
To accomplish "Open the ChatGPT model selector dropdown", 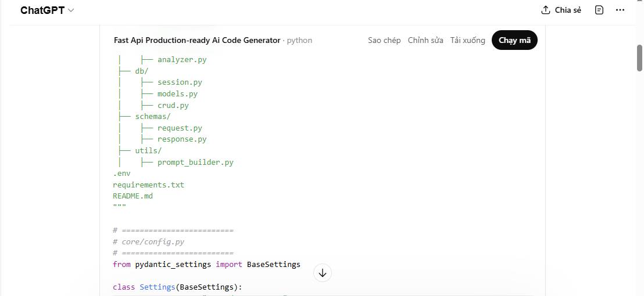I will [x=47, y=10].
